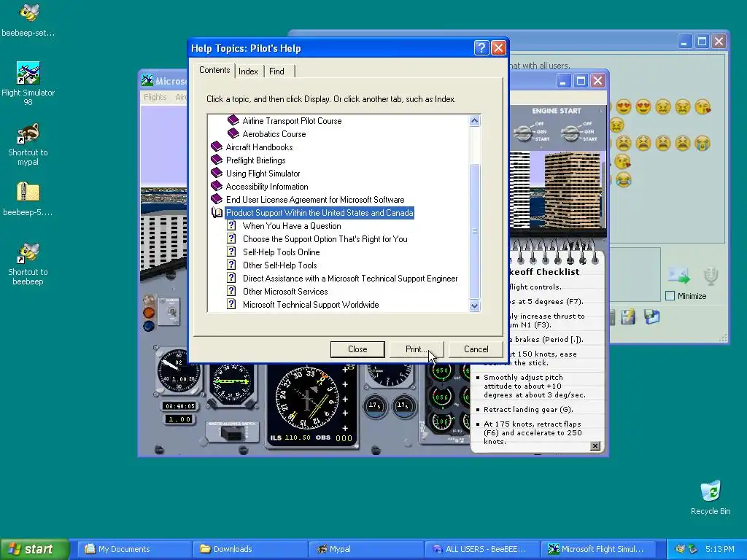Click the Close button in Help Topics
The height and width of the screenshot is (560, 747).
pos(357,349)
